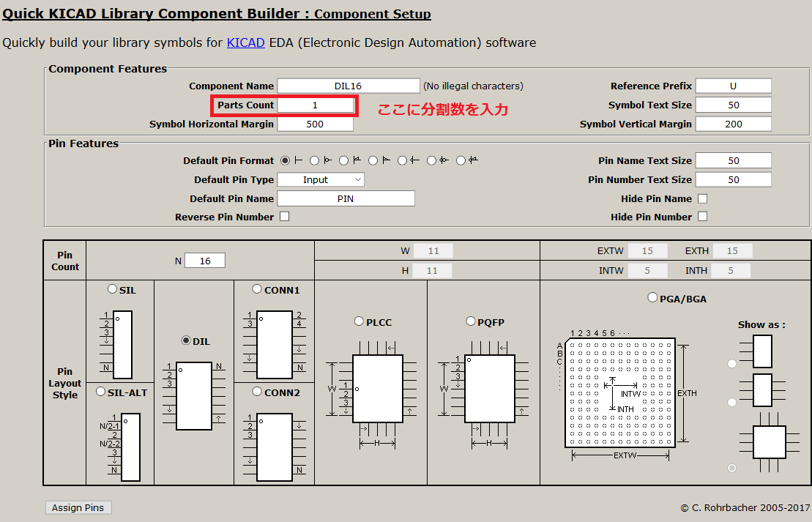Open the Default Pin Type dropdown
Viewport: 812px width, 522px height.
[321, 179]
